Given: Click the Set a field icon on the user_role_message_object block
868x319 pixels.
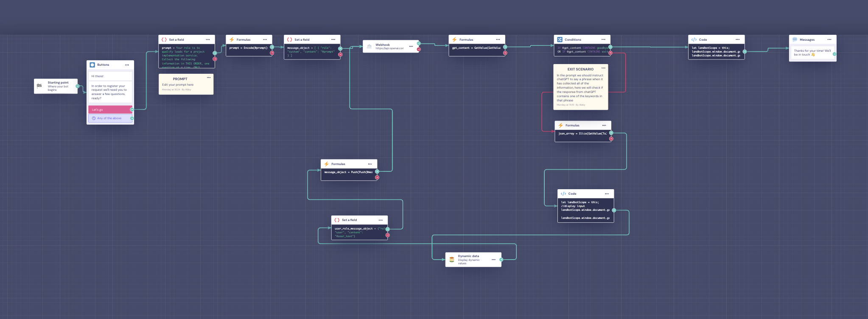Looking at the screenshot, I should coord(337,220).
